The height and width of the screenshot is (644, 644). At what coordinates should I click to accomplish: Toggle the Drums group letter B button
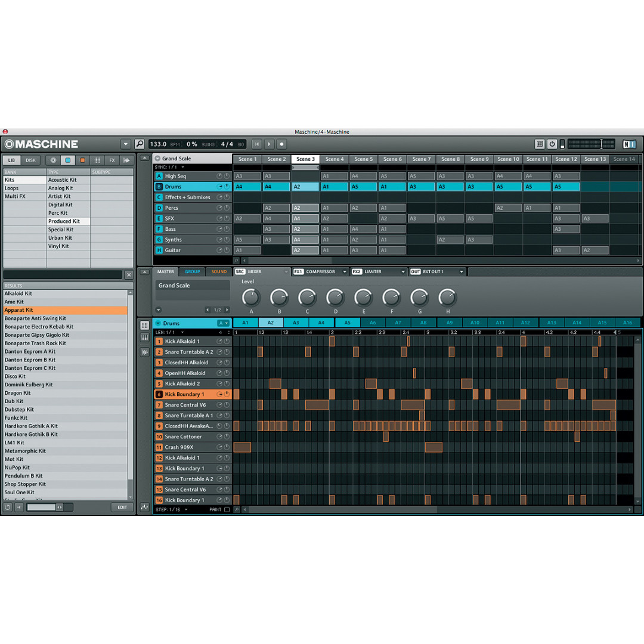[159, 187]
